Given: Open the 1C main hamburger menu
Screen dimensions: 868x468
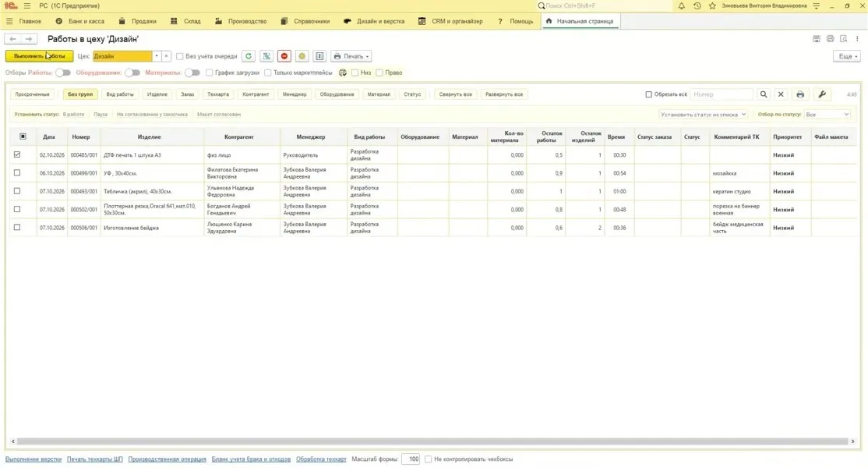Looking at the screenshot, I should pyautogui.click(x=27, y=5).
